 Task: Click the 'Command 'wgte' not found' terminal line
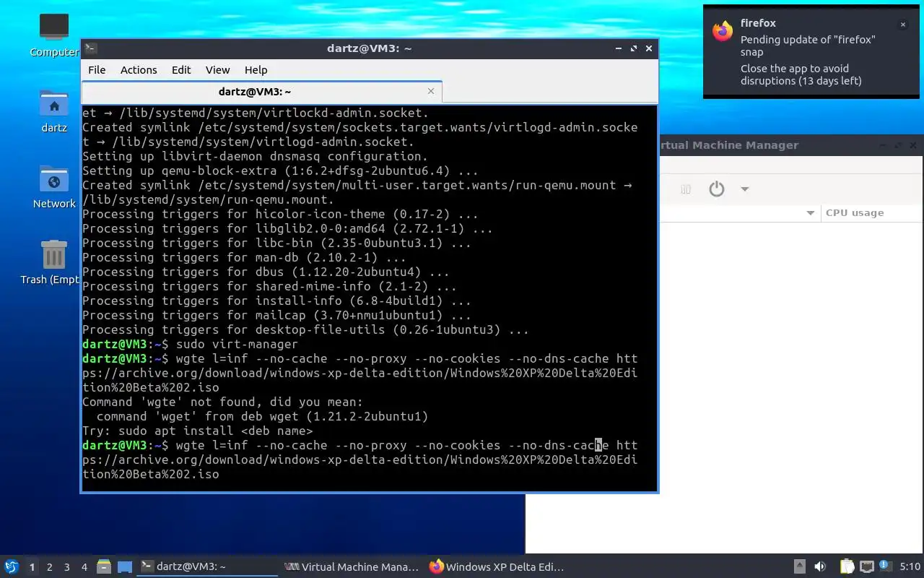pyautogui.click(x=222, y=402)
